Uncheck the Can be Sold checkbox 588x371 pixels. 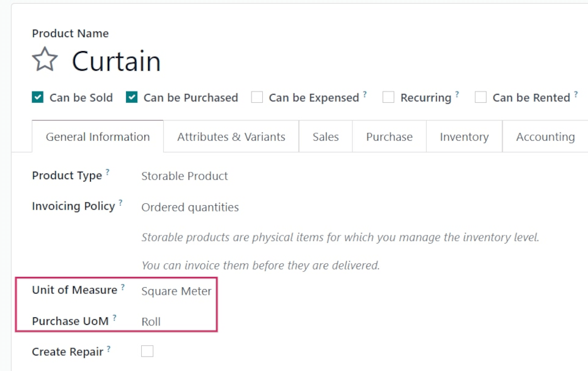(x=37, y=97)
